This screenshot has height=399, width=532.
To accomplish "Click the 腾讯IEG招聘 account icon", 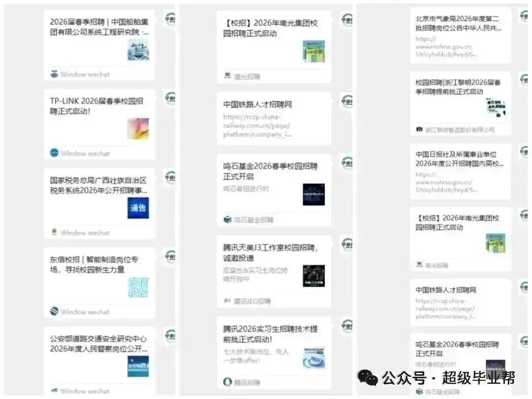I will coord(227,301).
